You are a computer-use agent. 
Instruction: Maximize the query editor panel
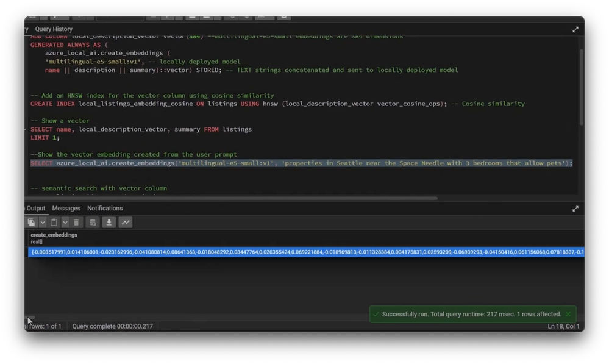pyautogui.click(x=575, y=29)
